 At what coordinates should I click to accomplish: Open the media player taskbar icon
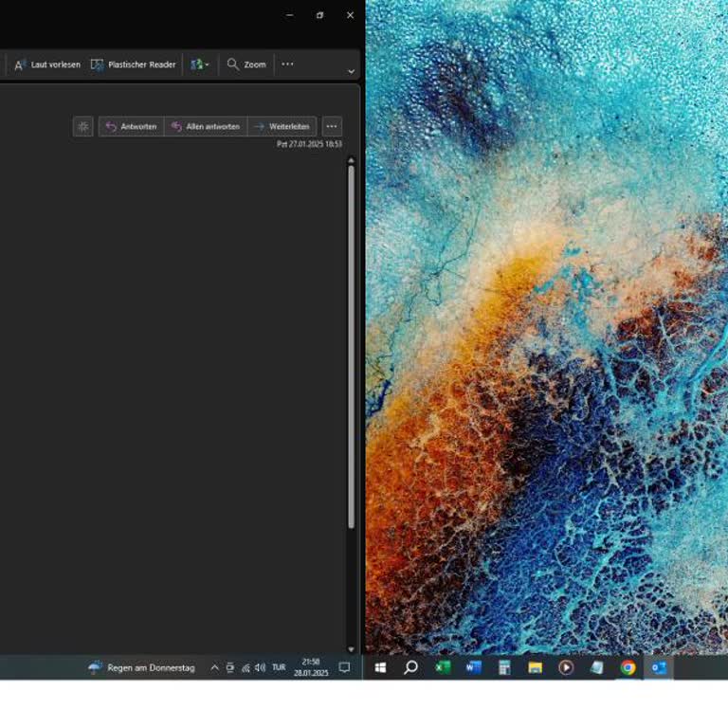(x=566, y=668)
